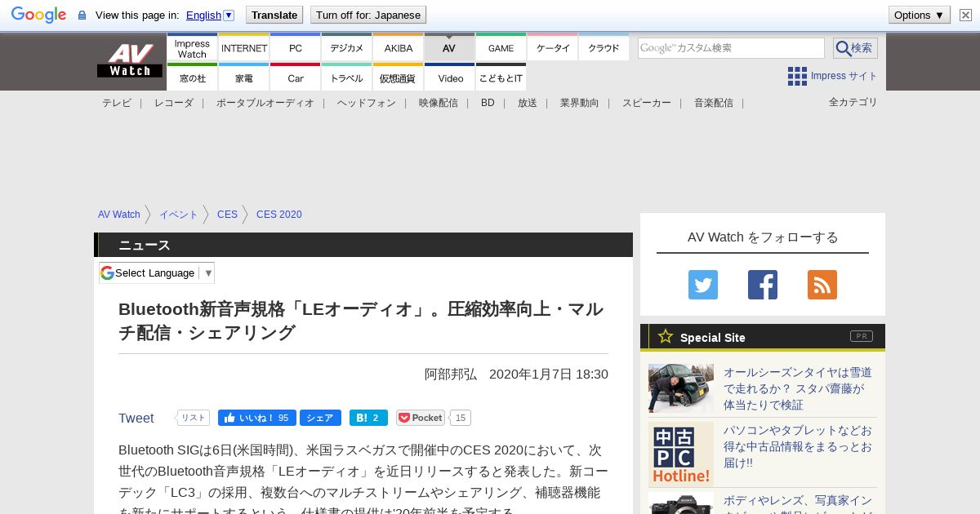The height and width of the screenshot is (514, 980).
Task: Open the クラウド tab
Action: [x=604, y=47]
